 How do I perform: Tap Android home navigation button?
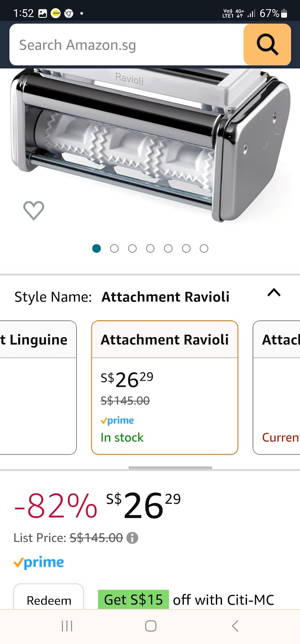click(150, 626)
